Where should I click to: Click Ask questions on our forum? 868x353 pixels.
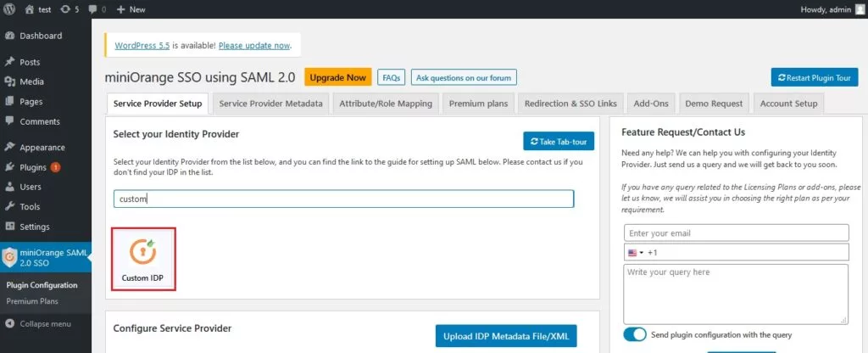(464, 77)
